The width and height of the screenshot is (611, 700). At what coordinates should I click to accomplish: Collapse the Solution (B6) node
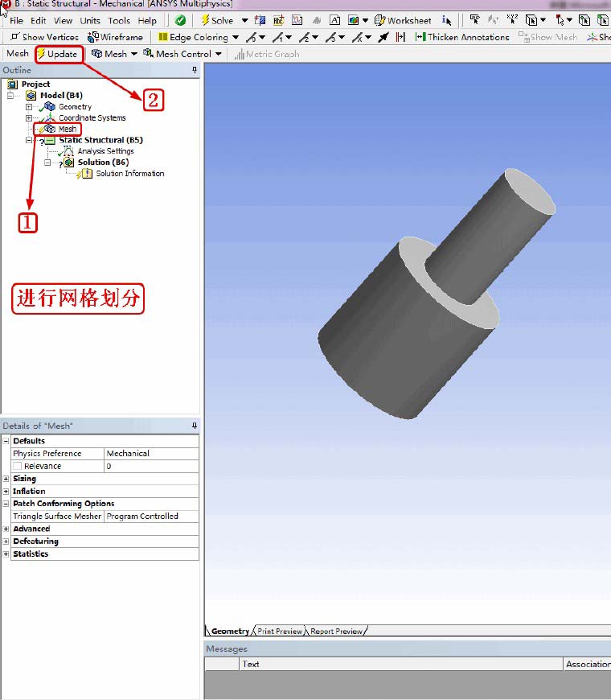47,163
